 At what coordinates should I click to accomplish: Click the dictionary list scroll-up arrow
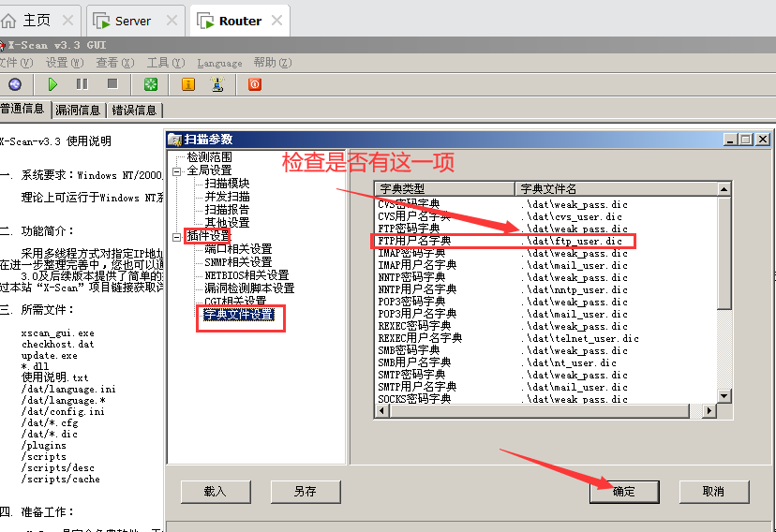[724, 189]
